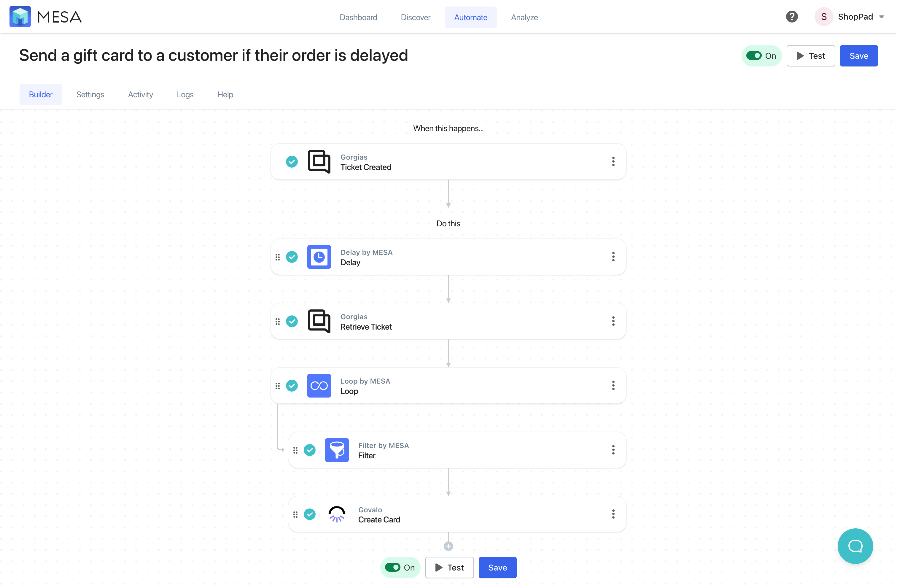Click the "When this happens..." label
This screenshot has height=588, width=897.
[448, 128]
